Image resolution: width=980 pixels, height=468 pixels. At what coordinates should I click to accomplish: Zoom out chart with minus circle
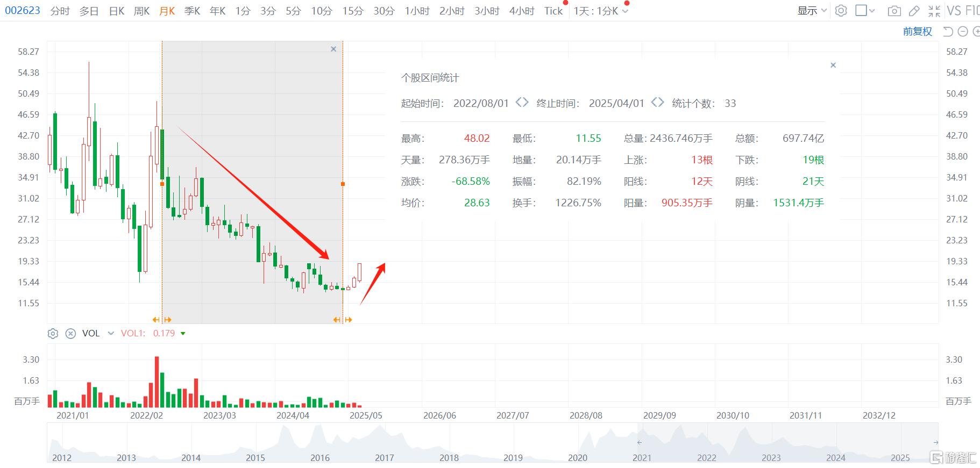click(x=963, y=32)
